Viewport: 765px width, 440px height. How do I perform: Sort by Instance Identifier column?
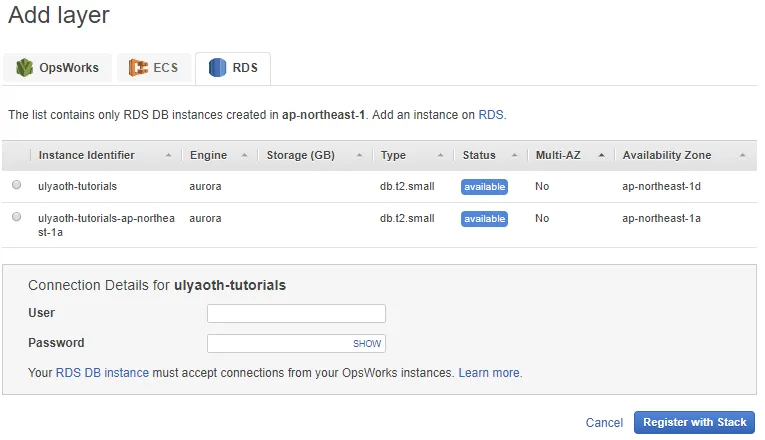point(100,155)
